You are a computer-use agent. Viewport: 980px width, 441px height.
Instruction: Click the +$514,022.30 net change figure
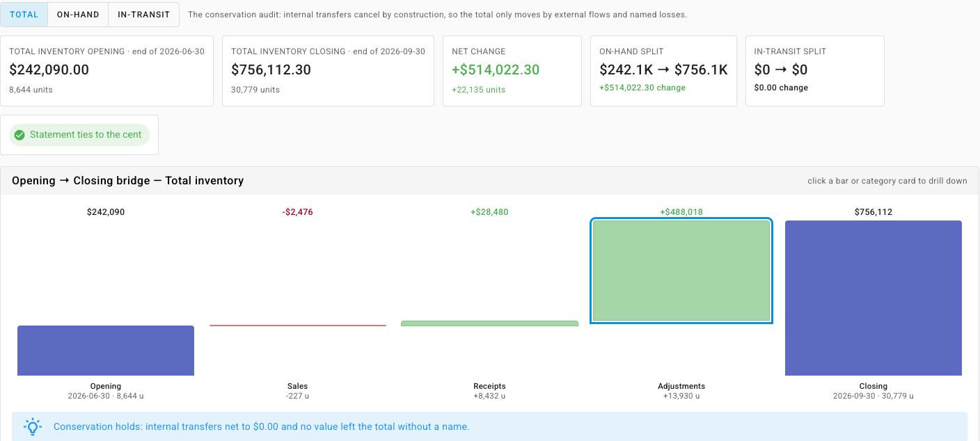click(496, 70)
